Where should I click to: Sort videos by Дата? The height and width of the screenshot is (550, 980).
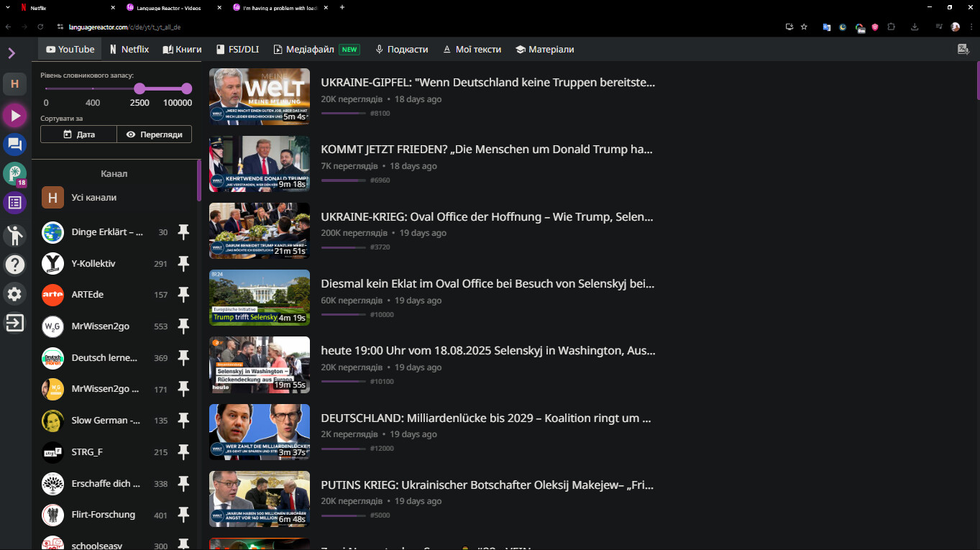(x=78, y=134)
